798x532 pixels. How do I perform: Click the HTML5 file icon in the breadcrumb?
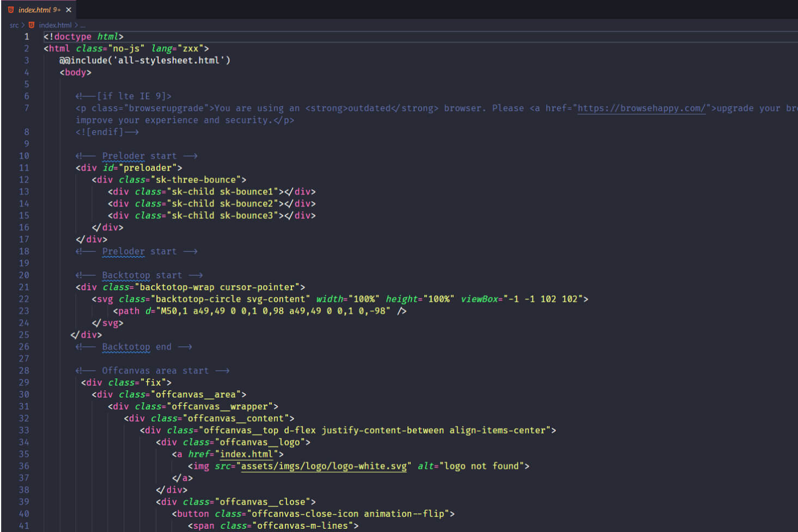(x=32, y=25)
